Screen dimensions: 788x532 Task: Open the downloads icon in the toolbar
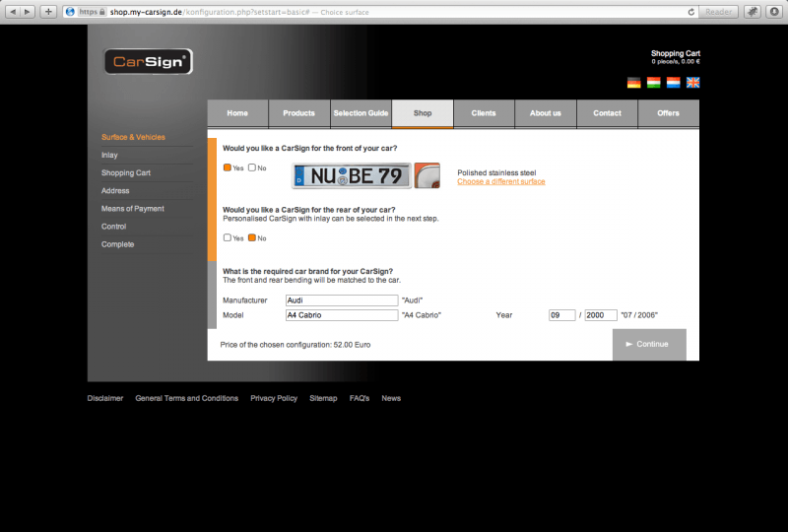[774, 12]
